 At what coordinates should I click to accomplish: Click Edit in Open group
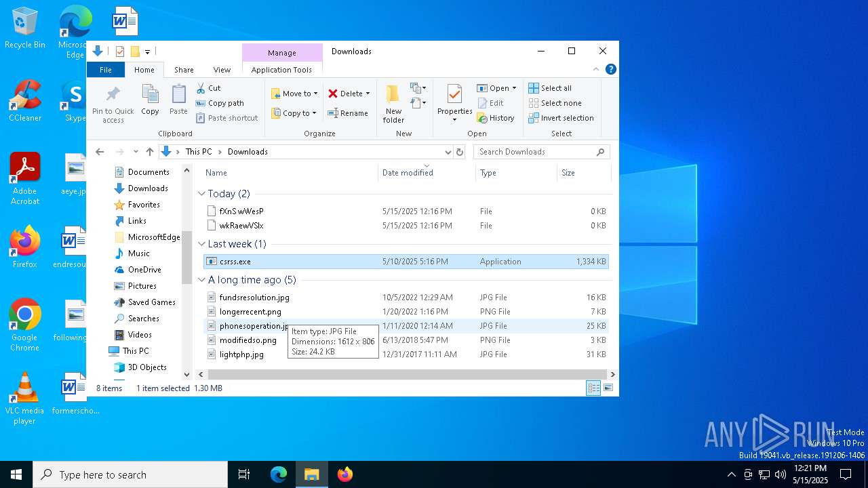pyautogui.click(x=490, y=103)
